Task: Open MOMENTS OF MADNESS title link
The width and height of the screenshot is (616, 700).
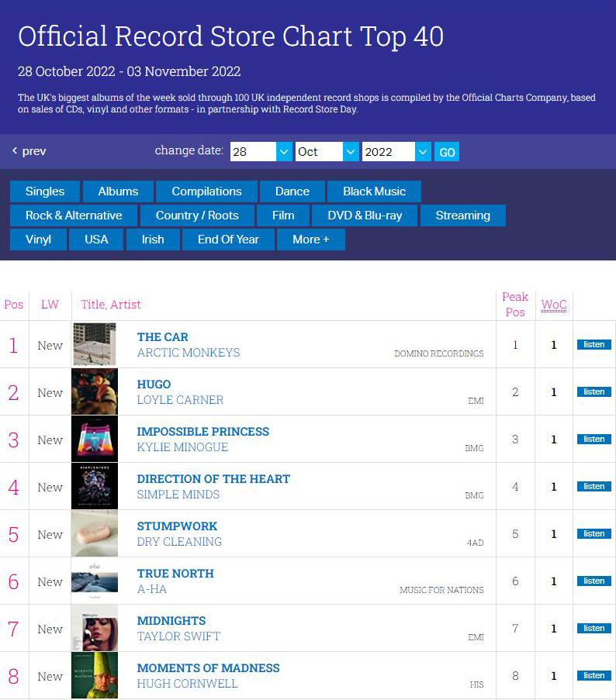Action: tap(208, 668)
